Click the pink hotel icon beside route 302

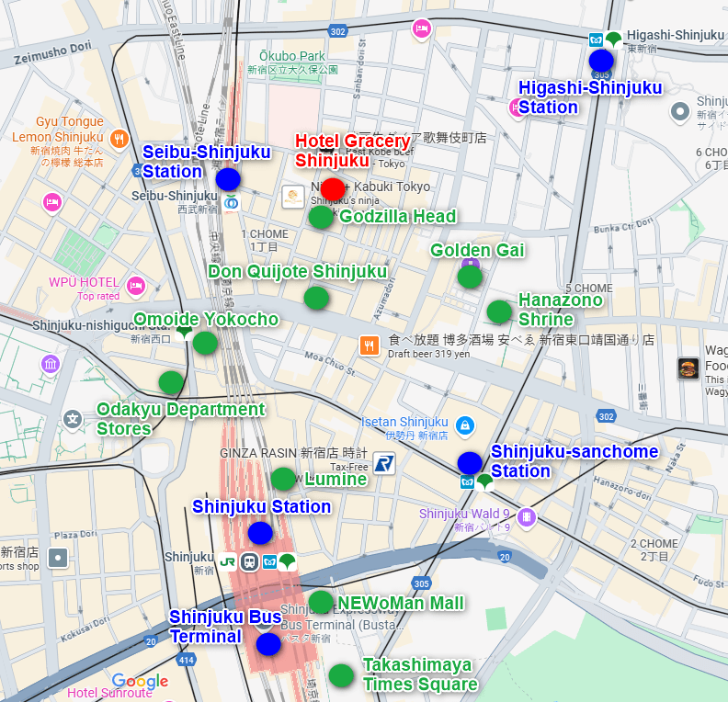[x=422, y=29]
